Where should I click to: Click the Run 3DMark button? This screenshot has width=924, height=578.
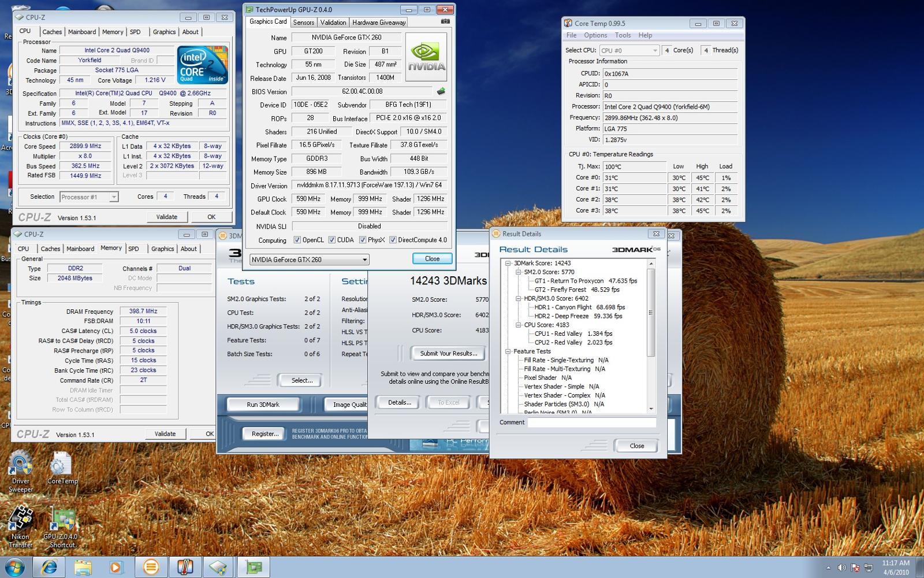[263, 405]
